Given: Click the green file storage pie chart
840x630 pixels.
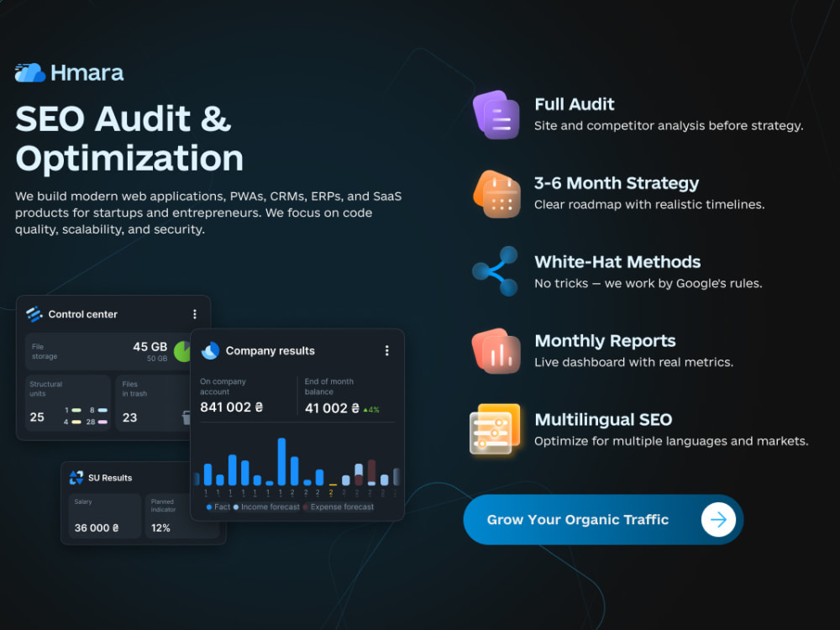Looking at the screenshot, I should pos(182,351).
